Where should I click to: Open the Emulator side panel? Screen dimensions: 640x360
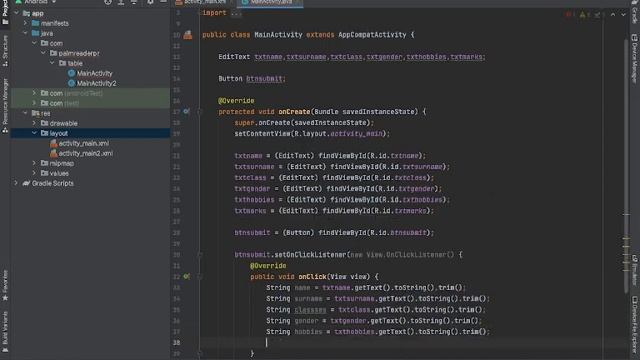(635, 270)
